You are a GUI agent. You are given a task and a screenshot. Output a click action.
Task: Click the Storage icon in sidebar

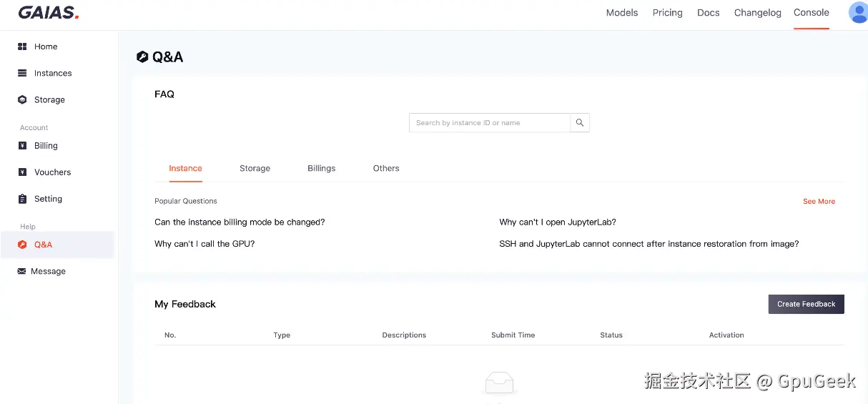pyautogui.click(x=22, y=100)
